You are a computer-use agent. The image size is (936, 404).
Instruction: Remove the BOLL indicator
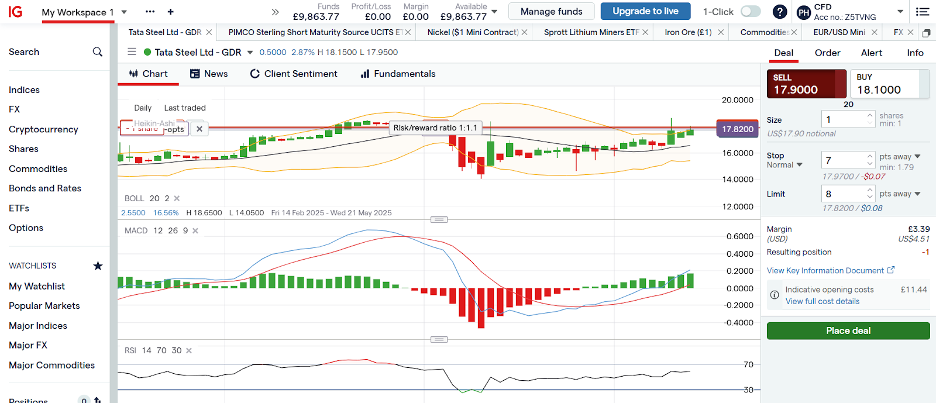176,198
